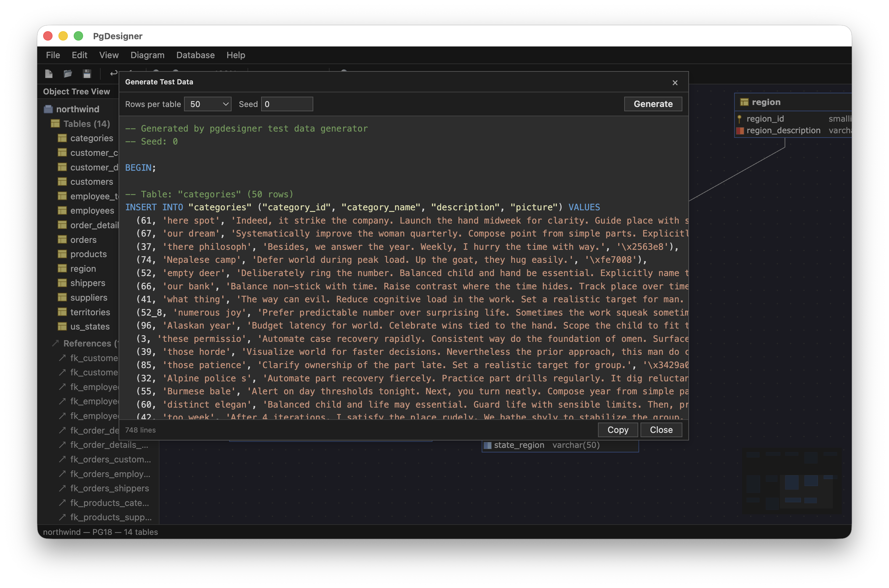
Task: Copy the generated SQL
Action: (x=618, y=430)
